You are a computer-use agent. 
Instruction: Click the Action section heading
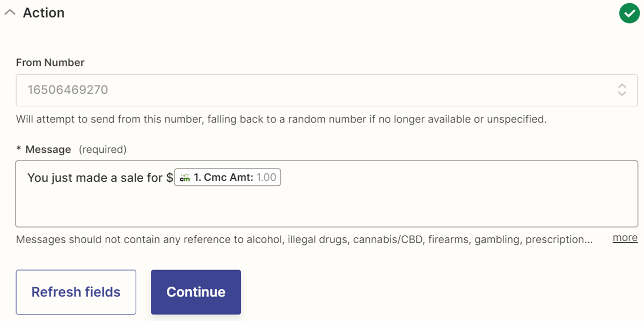click(x=43, y=13)
